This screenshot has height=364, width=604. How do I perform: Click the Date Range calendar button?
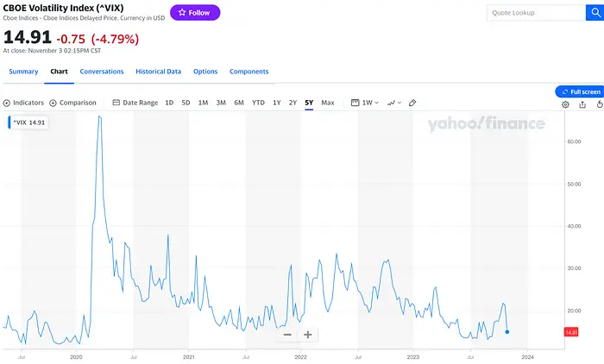coord(135,103)
